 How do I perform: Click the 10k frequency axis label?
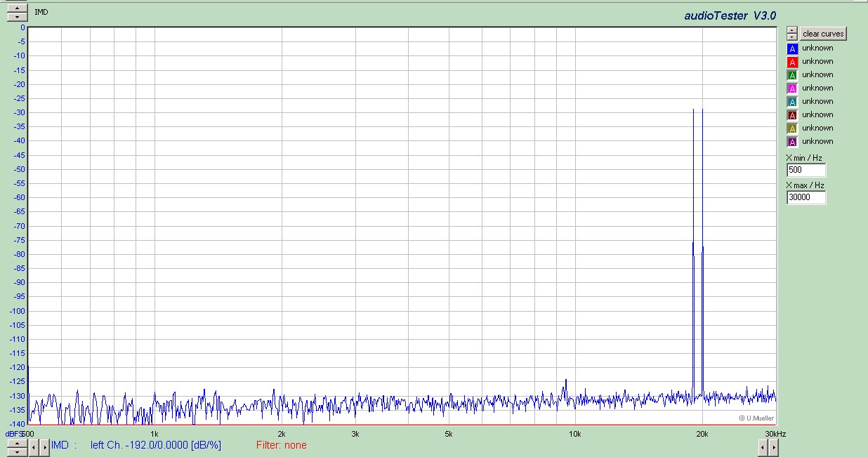point(575,434)
